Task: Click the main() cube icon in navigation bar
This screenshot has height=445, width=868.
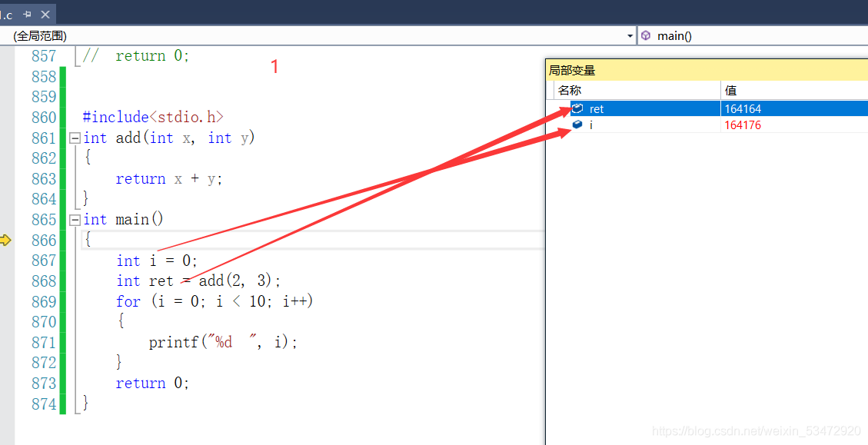Action: click(646, 36)
